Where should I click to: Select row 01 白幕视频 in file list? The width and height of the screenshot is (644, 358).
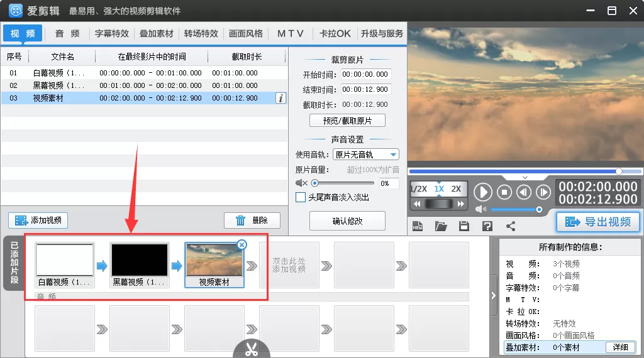[144, 73]
